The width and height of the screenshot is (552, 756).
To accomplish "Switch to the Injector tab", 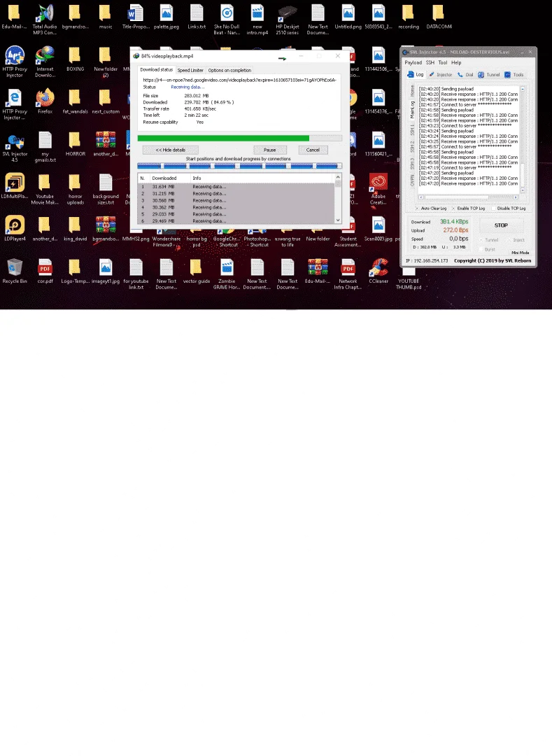I will pos(441,75).
